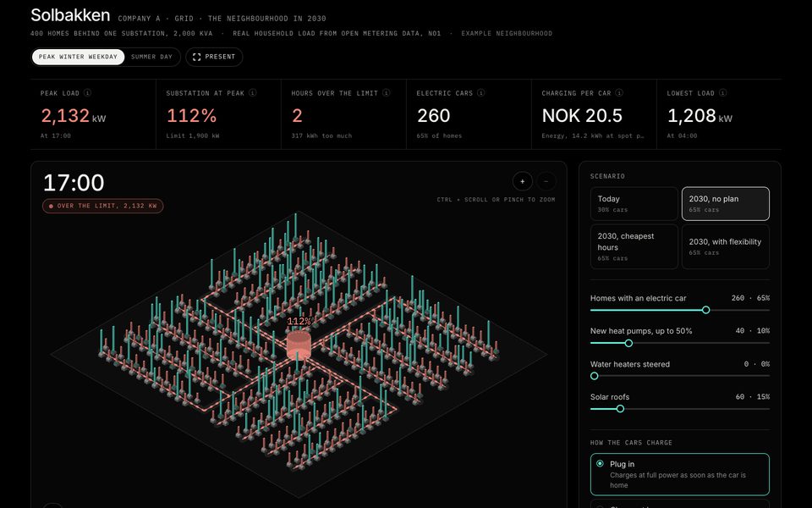Zoom in with the plus button
This screenshot has width=812, height=508.
tap(523, 181)
